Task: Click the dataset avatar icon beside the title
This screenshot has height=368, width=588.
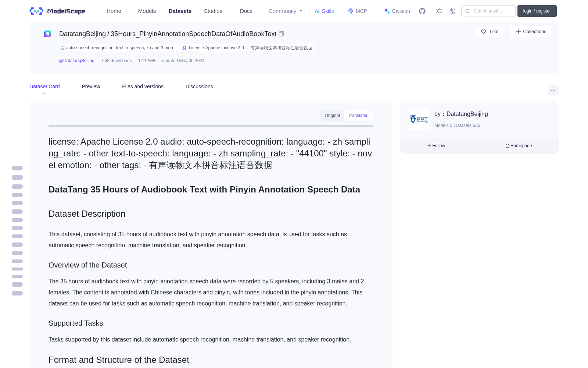Action: (47, 34)
